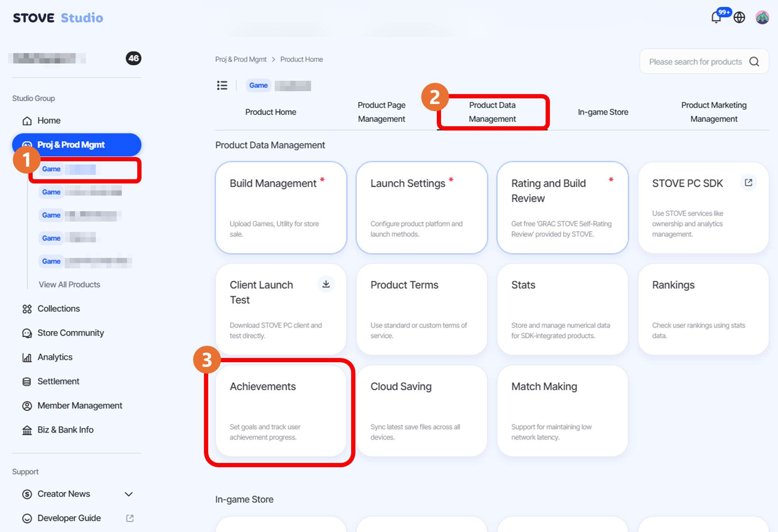778x532 pixels.
Task: Click the STOVE Studio logo
Action: click(58, 18)
